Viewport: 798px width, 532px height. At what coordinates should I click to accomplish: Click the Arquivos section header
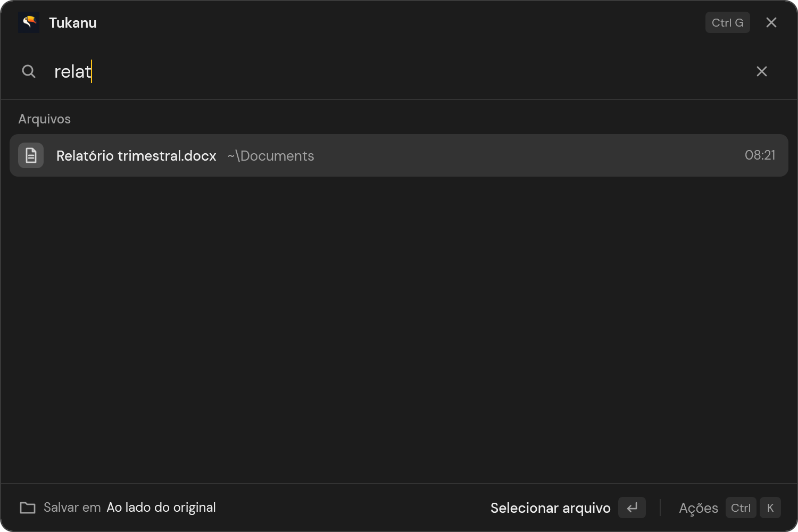click(45, 119)
